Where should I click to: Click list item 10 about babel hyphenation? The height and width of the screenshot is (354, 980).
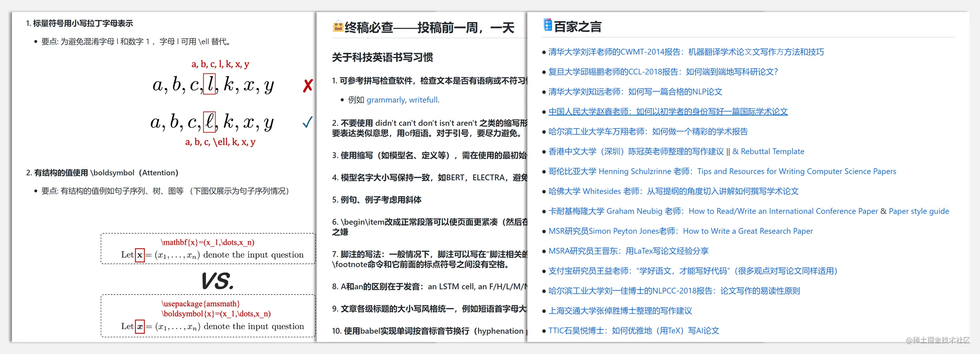[x=429, y=331]
